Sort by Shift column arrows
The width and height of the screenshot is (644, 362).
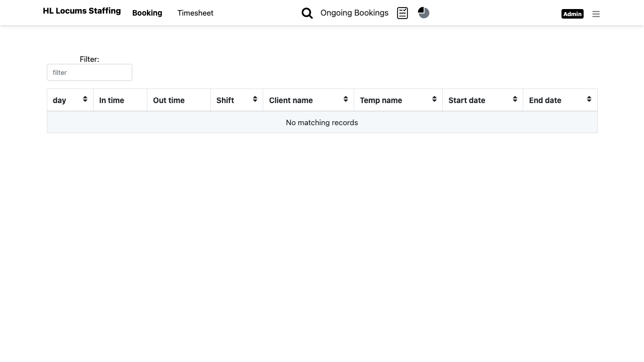pos(255,99)
